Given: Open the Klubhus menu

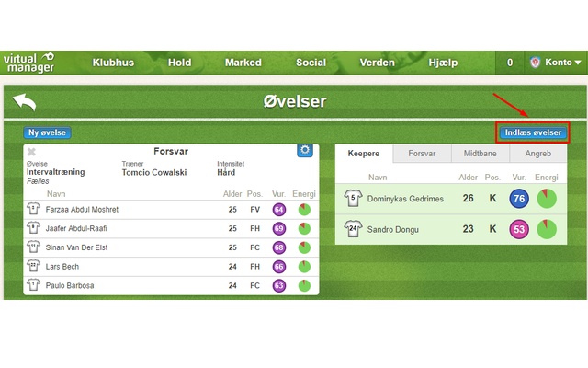Looking at the screenshot, I should tap(114, 63).
